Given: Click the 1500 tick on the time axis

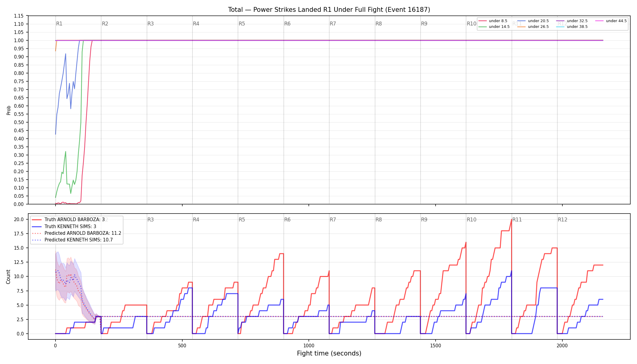Looking at the screenshot, I should pyautogui.click(x=436, y=345).
